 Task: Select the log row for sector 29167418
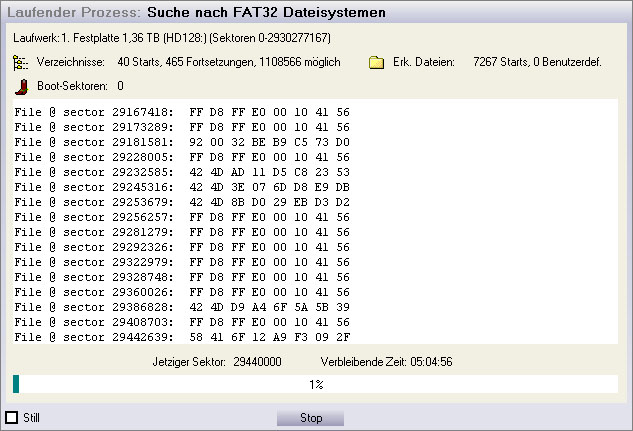[182, 112]
